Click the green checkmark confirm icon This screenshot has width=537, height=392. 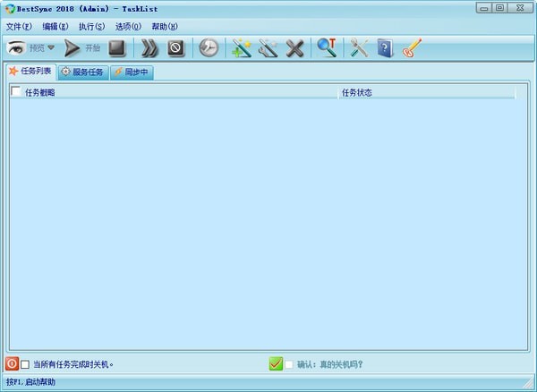point(276,363)
